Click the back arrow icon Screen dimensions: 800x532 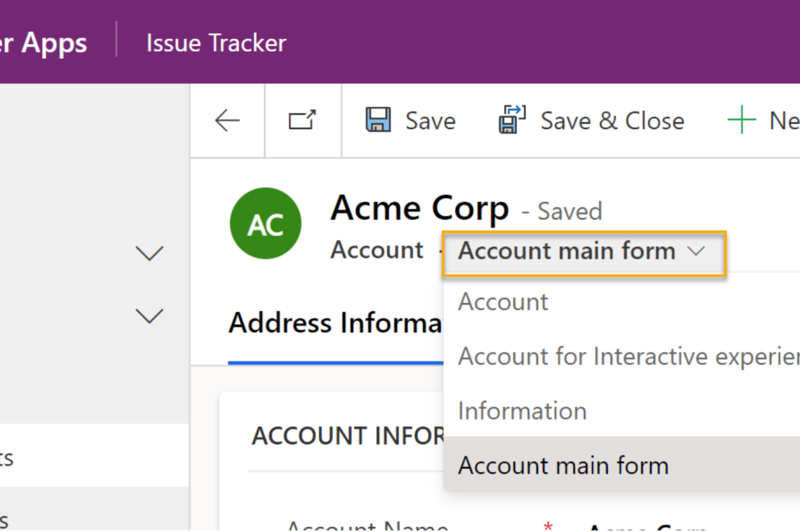227,121
